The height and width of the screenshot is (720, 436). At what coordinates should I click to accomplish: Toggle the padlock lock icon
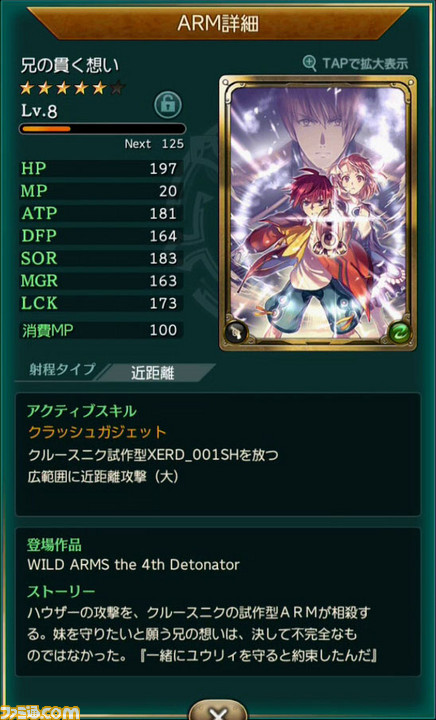pyautogui.click(x=168, y=105)
